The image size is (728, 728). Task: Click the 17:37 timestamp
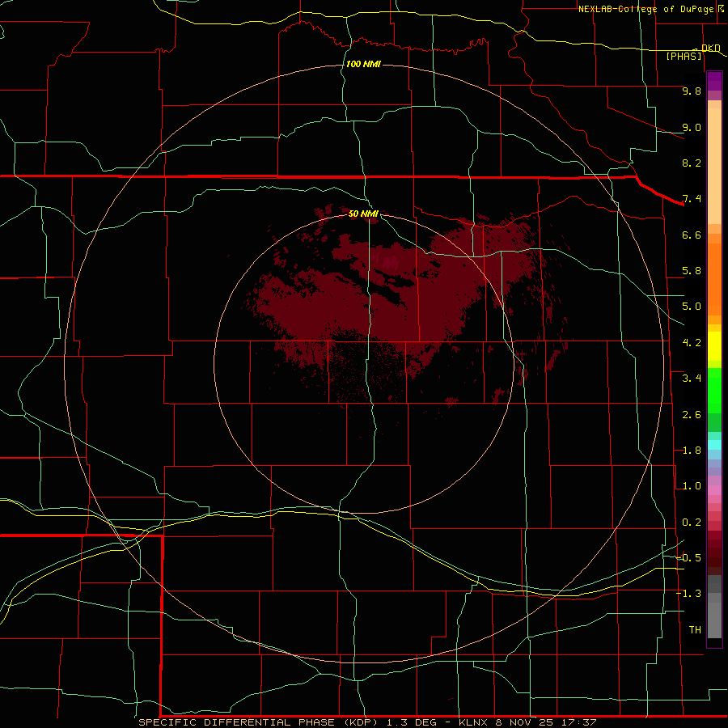tap(578, 722)
